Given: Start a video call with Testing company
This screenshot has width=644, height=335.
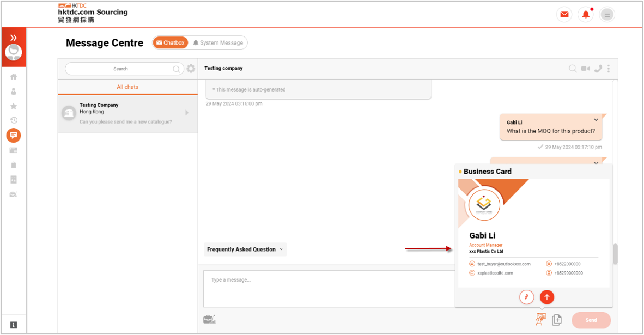Looking at the screenshot, I should (x=586, y=69).
